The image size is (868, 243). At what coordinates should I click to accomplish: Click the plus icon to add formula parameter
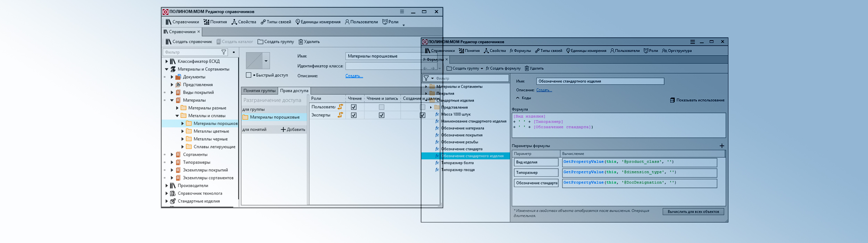tap(722, 146)
